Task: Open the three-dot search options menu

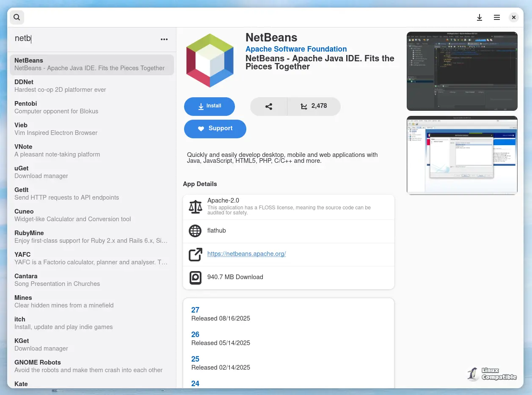Action: click(164, 39)
